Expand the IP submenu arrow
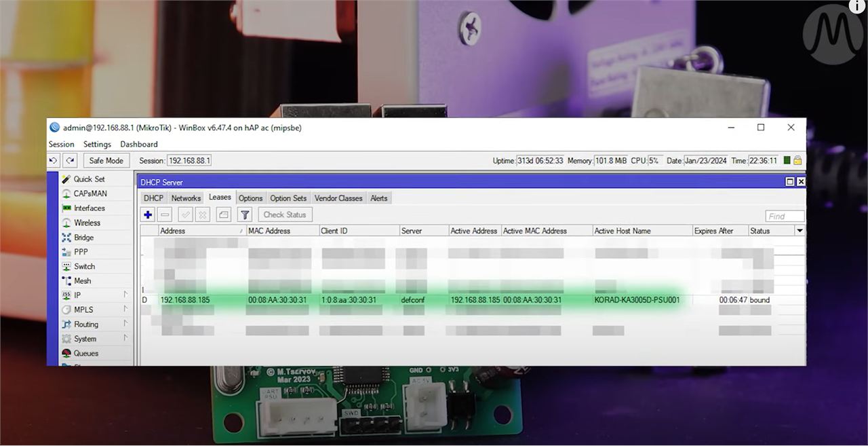 [125, 295]
